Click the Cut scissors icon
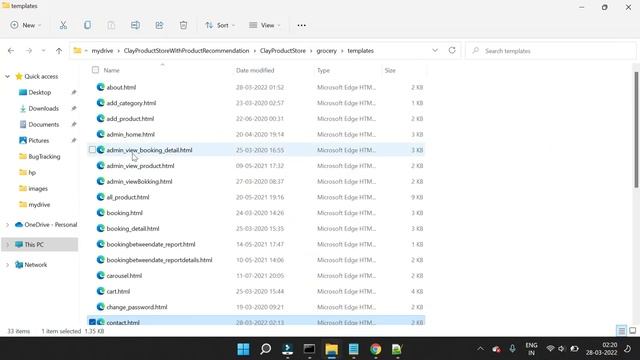This screenshot has width=640, height=360. [x=63, y=25]
